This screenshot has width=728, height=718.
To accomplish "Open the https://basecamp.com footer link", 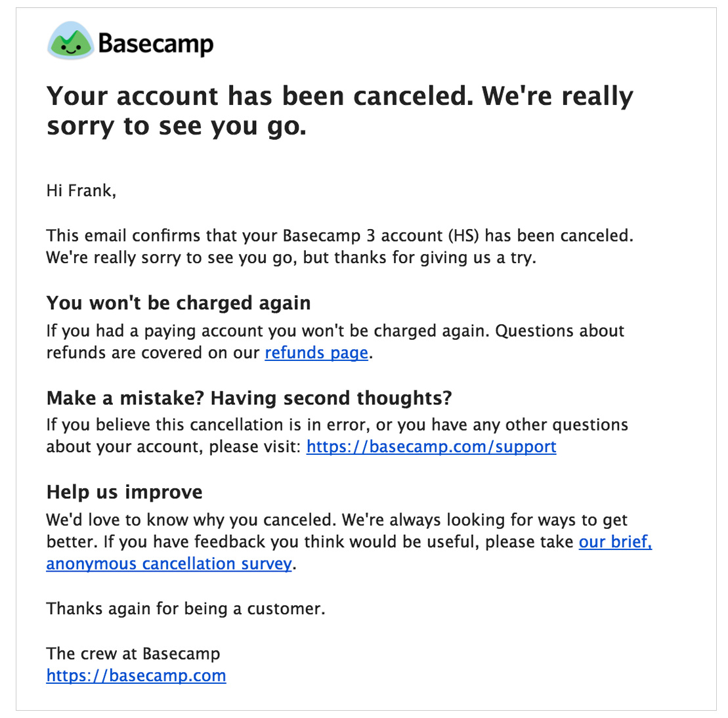I will point(136,676).
